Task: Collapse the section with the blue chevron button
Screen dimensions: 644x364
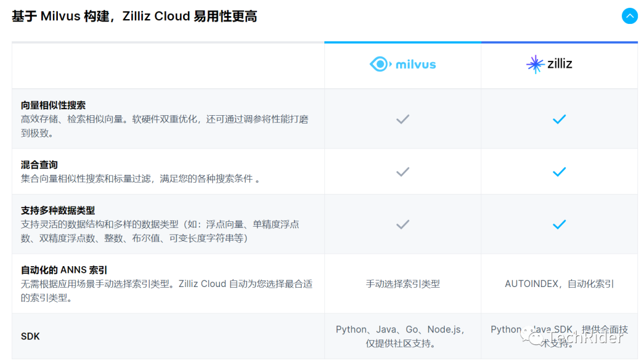Action: click(629, 16)
